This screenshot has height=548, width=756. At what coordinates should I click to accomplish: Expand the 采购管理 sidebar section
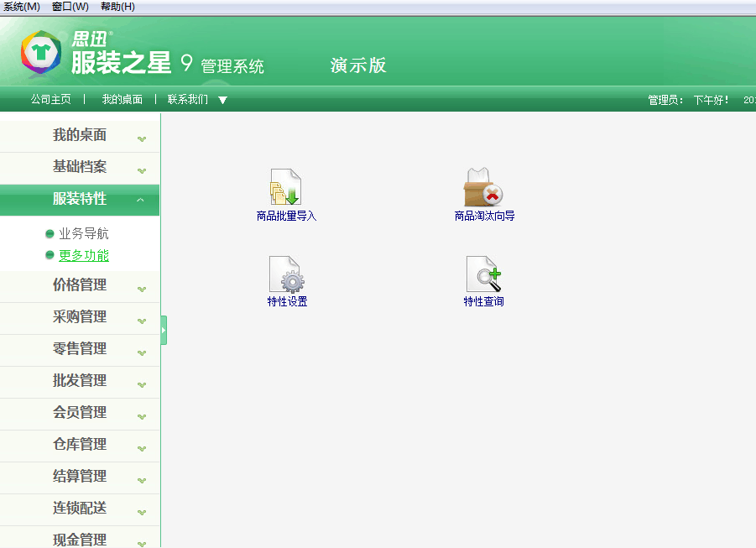coord(80,318)
